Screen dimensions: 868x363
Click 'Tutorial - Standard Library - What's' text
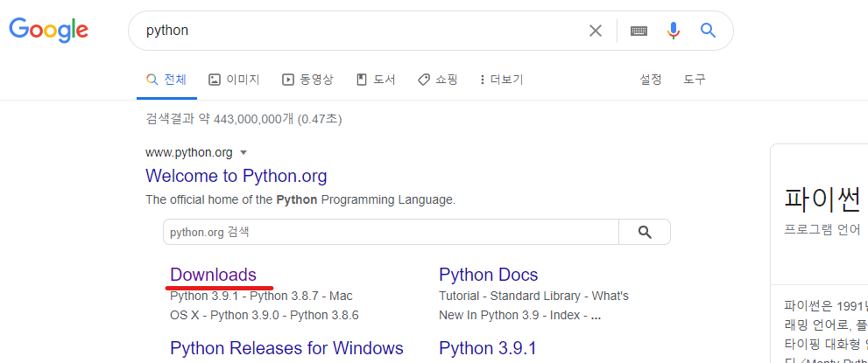coord(533,297)
